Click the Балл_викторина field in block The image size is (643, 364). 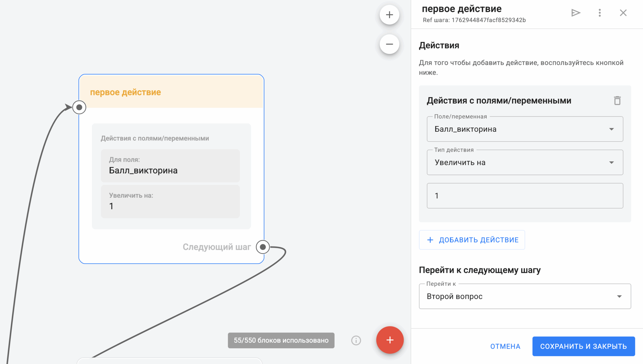coord(170,166)
